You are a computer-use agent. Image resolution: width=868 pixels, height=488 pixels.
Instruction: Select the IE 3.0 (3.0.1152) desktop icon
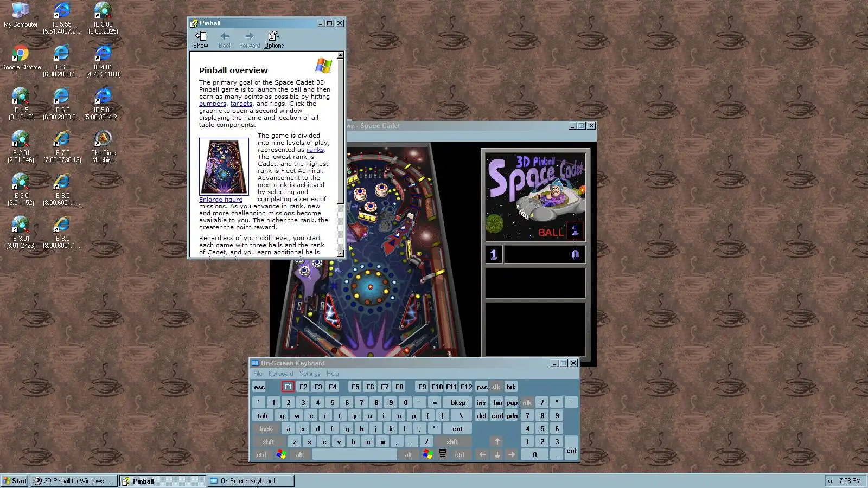click(x=21, y=189)
